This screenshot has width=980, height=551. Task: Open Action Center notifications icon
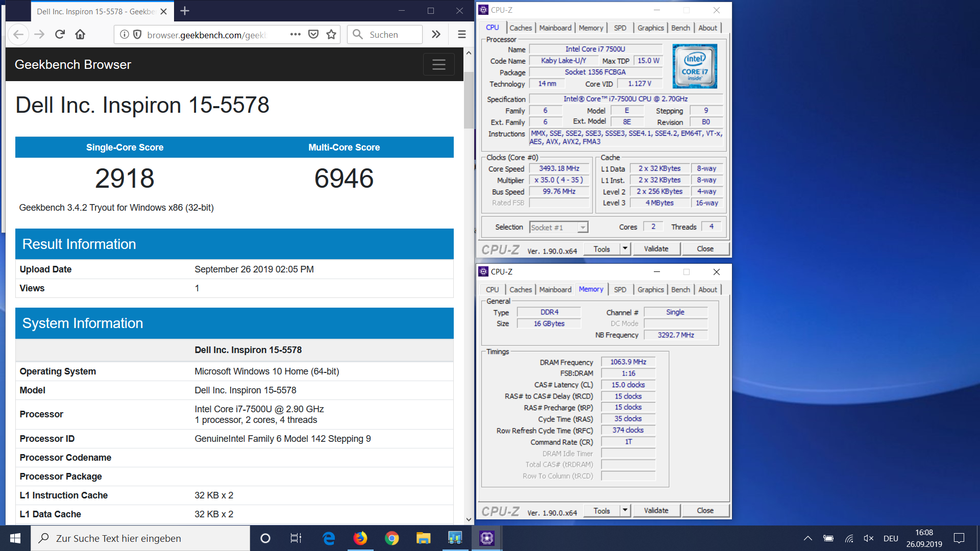pyautogui.click(x=959, y=538)
